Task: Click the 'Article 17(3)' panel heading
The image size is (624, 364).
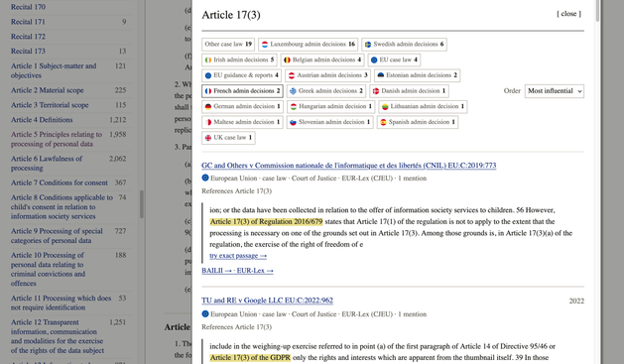Action: coord(231,15)
